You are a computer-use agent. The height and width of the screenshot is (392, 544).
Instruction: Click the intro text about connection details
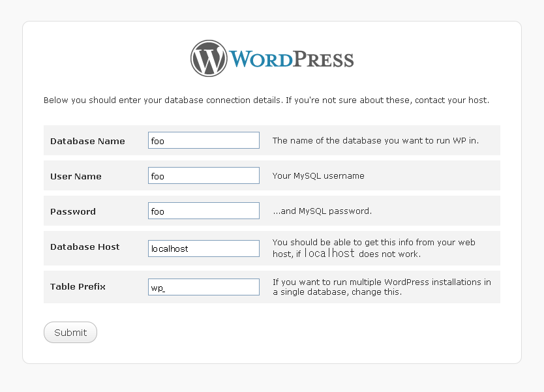point(266,100)
